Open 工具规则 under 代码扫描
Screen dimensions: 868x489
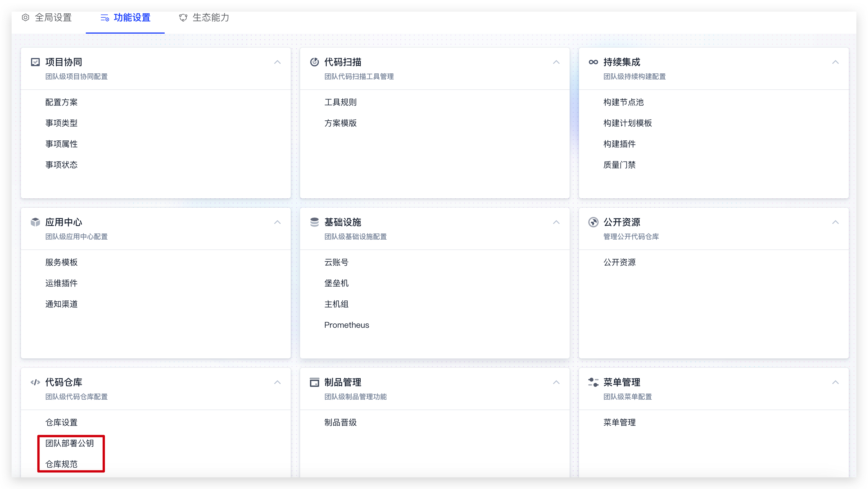[x=340, y=102]
